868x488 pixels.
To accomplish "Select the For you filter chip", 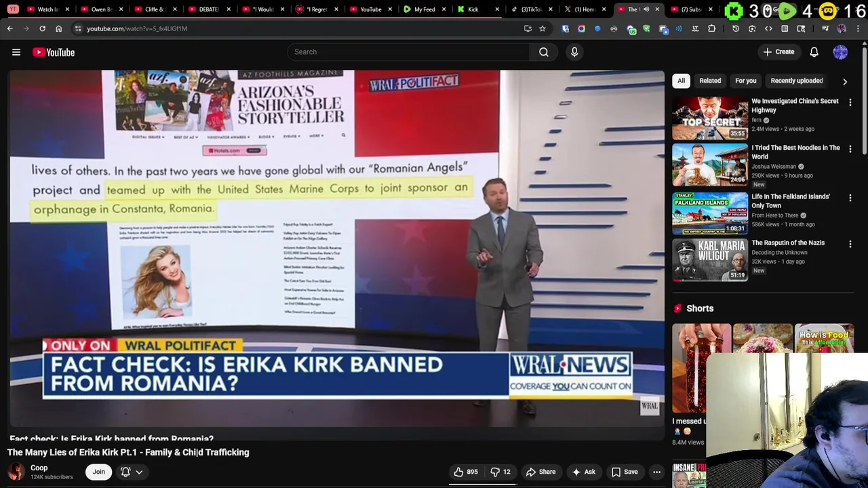I will pos(745,81).
